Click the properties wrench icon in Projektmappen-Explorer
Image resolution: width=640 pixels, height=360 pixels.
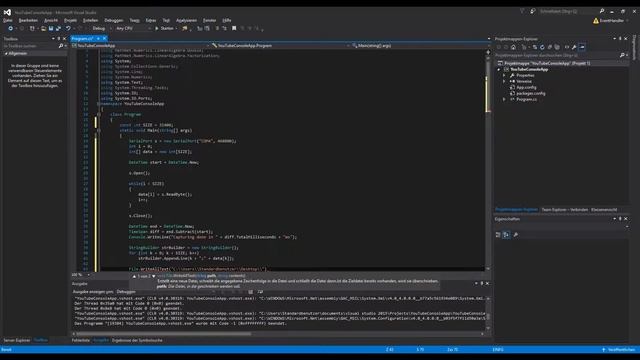574,47
